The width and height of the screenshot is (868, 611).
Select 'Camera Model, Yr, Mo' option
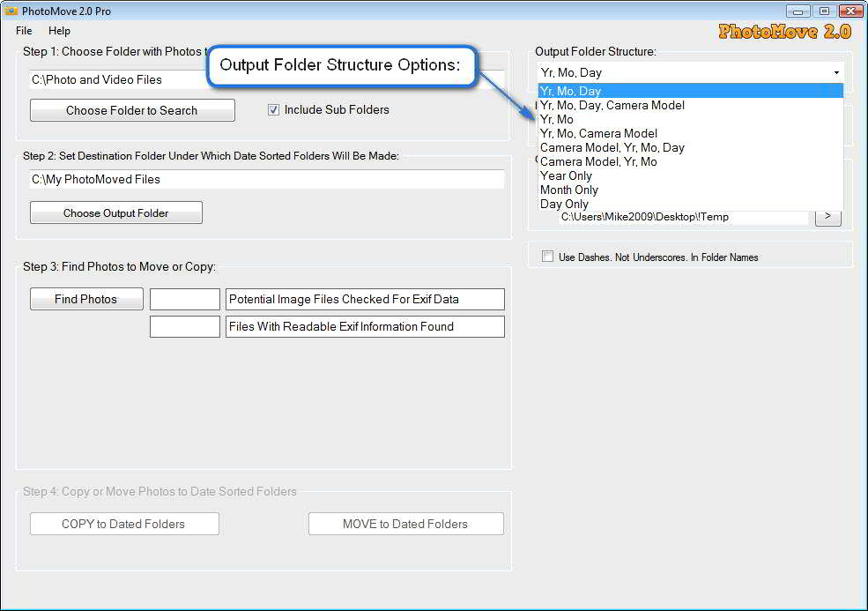tap(690, 161)
